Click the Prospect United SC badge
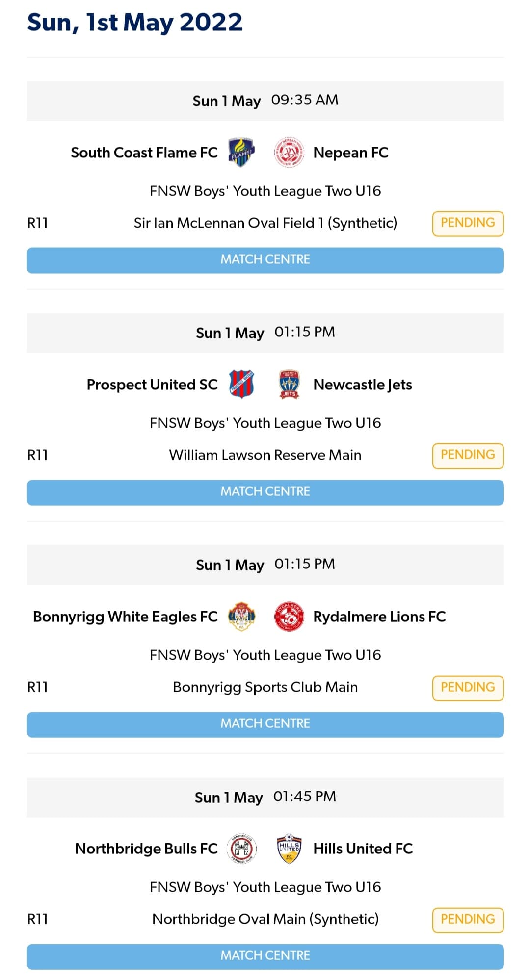This screenshot has width=530, height=980. tap(241, 385)
